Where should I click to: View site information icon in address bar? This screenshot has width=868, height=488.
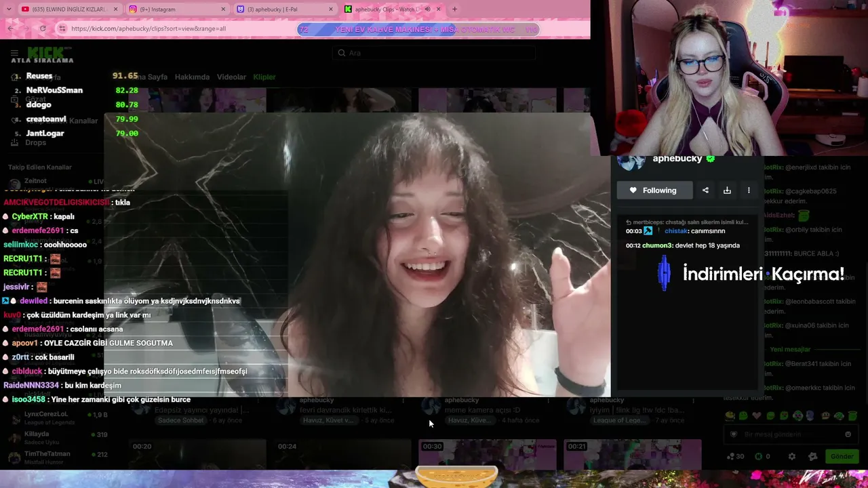(x=62, y=28)
